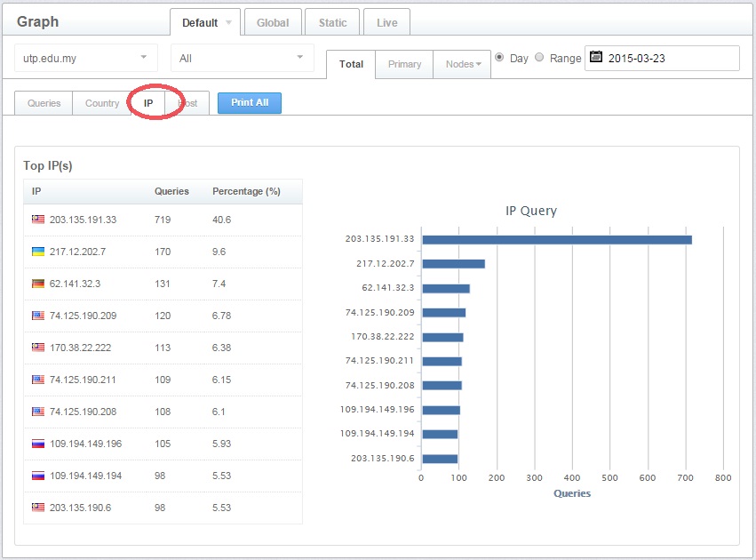Image resolution: width=756 pixels, height=560 pixels.
Task: Select the Range radio button
Action: (539, 58)
